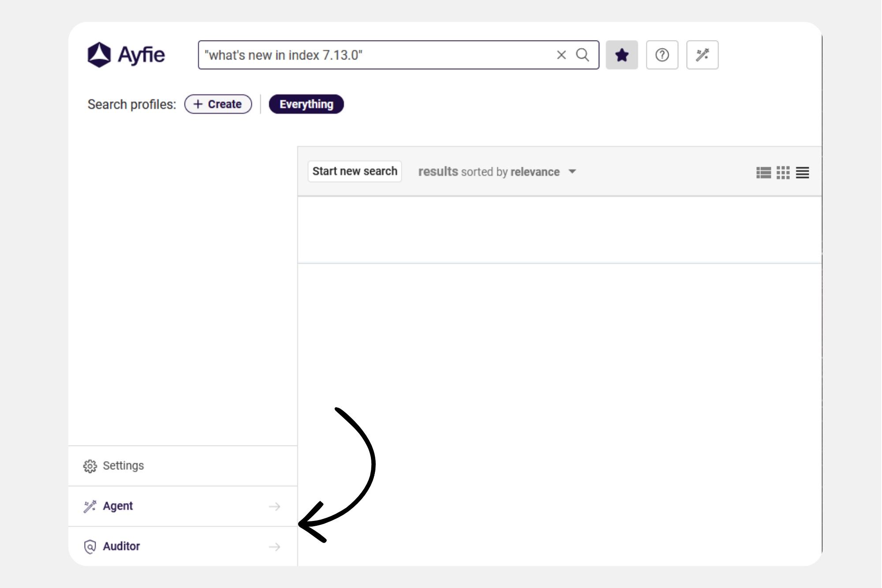This screenshot has height=588, width=882.
Task: Click the Start new search button
Action: pos(355,171)
